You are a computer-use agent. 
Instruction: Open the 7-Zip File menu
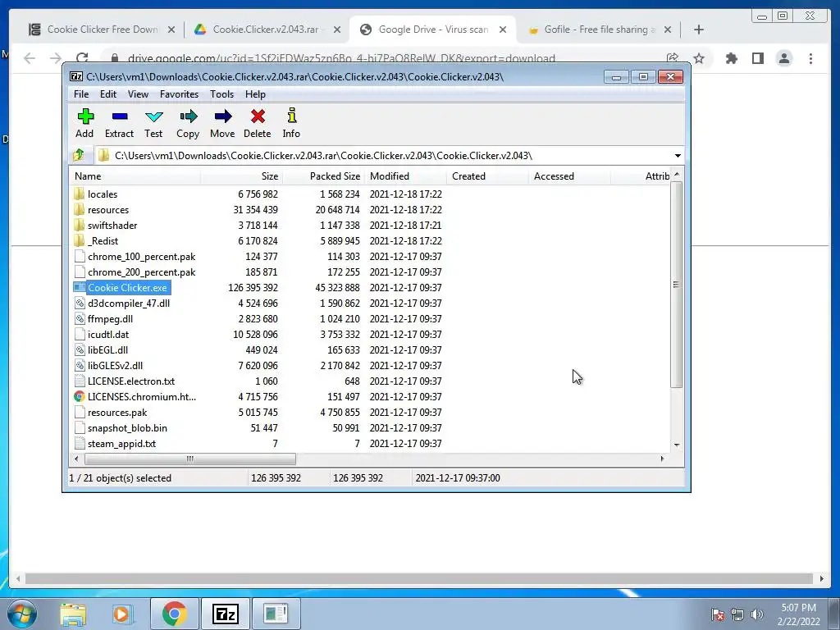tap(81, 94)
